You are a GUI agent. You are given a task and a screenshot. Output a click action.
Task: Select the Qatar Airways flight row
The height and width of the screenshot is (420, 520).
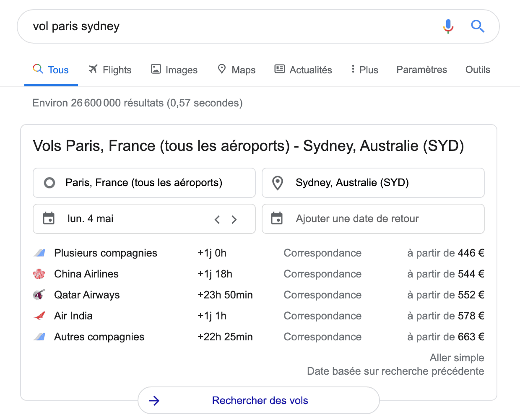(259, 295)
